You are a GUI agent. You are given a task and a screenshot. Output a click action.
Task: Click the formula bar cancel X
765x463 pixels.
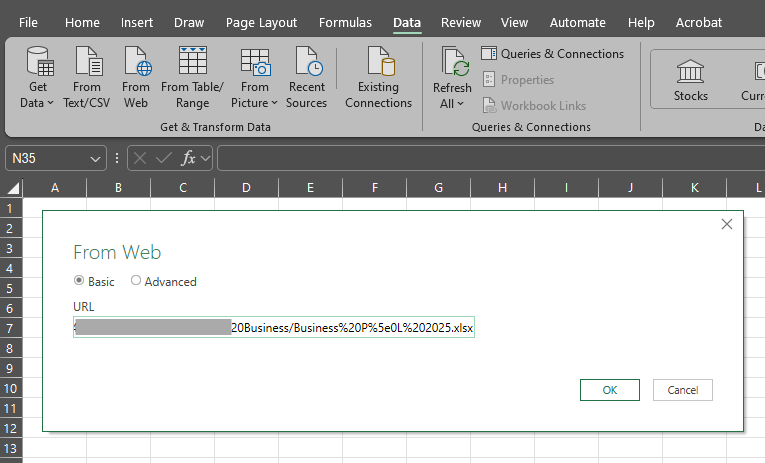click(140, 158)
